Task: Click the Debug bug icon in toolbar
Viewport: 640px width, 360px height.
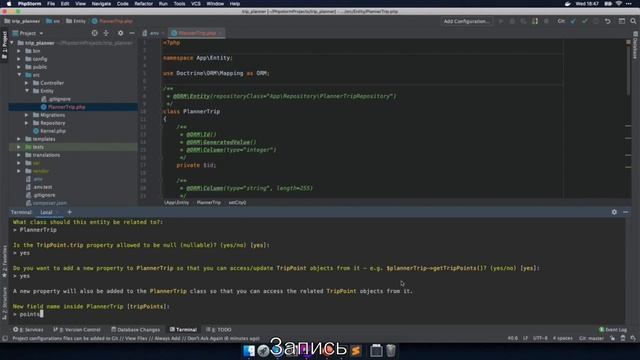Action: click(x=512, y=21)
